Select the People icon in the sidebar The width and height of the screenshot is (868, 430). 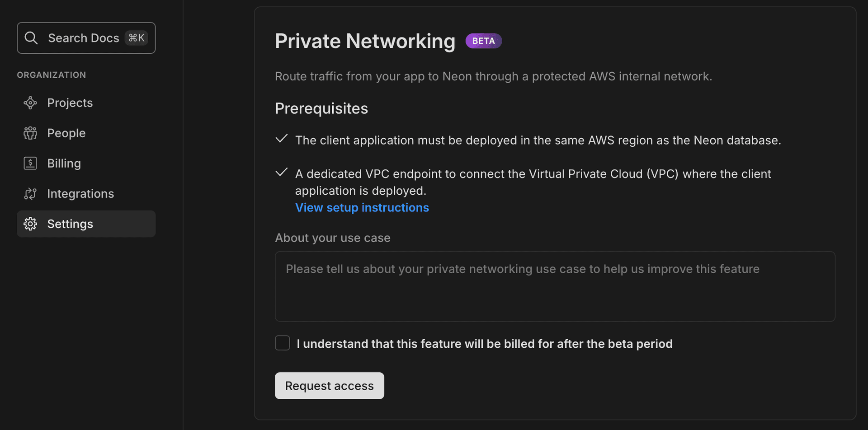30,133
